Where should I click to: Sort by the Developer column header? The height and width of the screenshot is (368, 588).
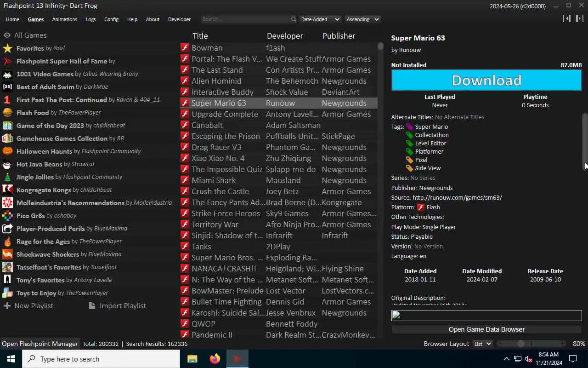(285, 36)
